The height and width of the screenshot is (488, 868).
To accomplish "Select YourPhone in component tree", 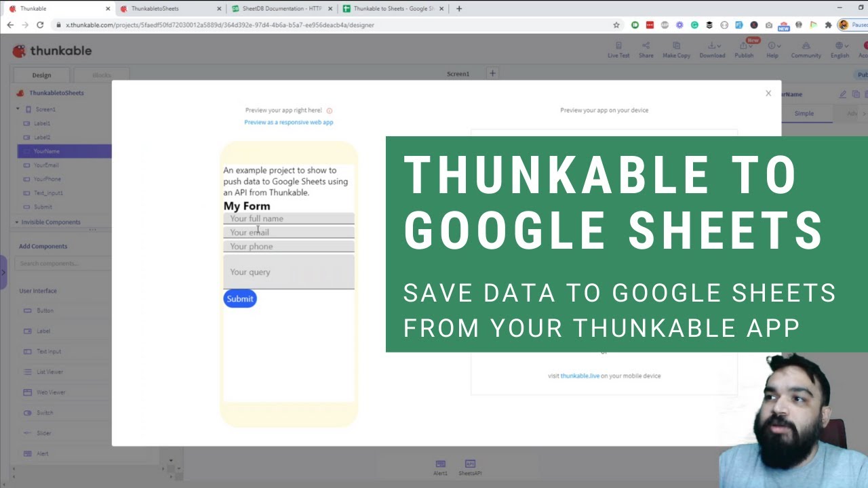I will point(47,179).
